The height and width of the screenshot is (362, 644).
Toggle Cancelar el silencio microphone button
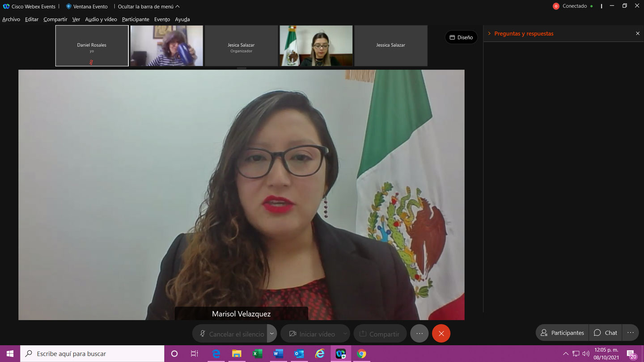pos(230,333)
